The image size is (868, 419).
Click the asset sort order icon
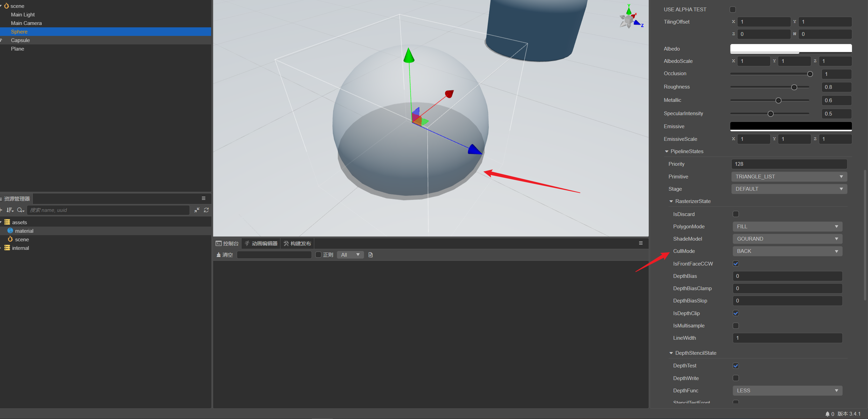pyautogui.click(x=10, y=210)
